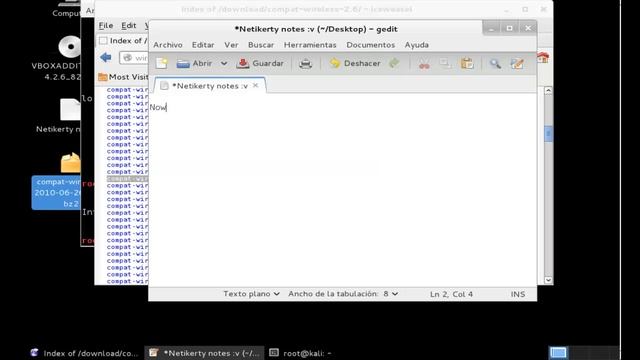Cut selection with the scissors icon
The image size is (640, 360).
[x=424, y=64]
